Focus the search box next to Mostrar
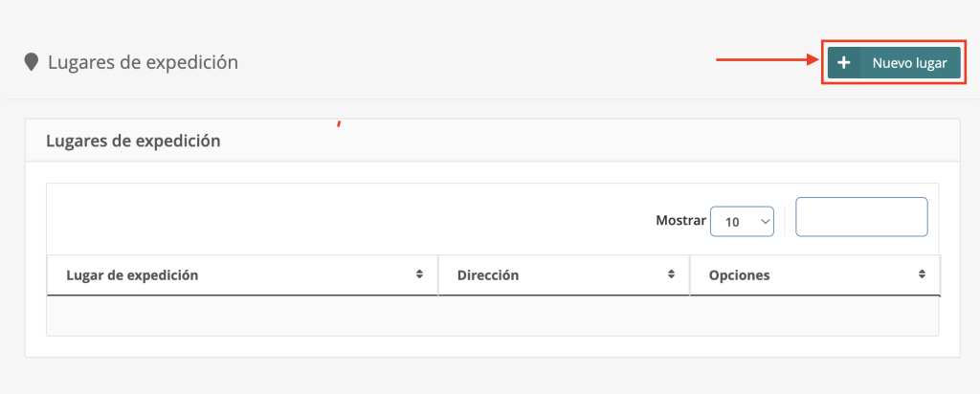980x394 pixels. [861, 217]
